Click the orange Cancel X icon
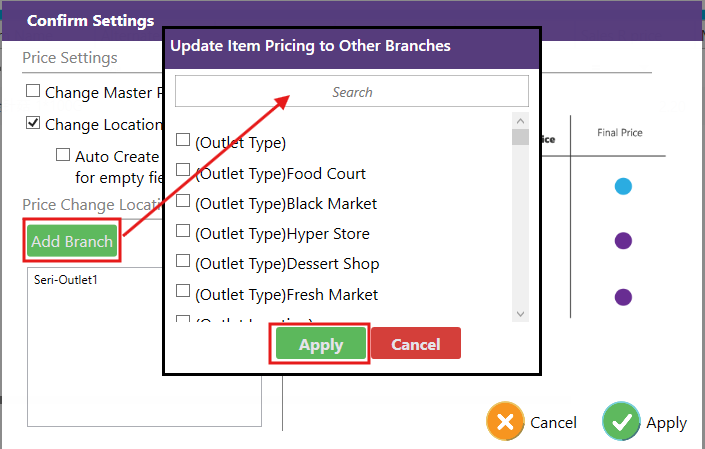This screenshot has height=449, width=705. coord(506,422)
